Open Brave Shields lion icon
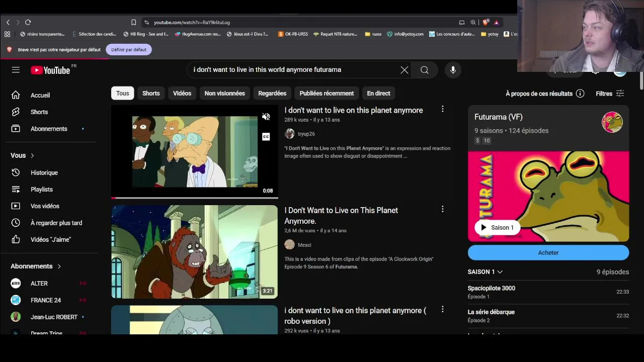 (486, 22)
